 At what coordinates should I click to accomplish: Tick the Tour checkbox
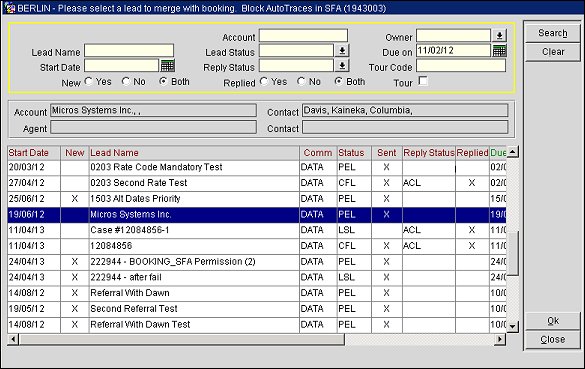423,81
